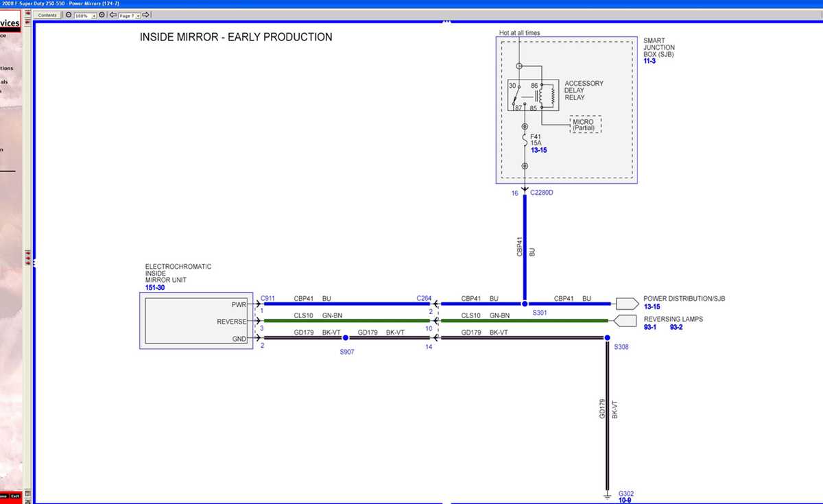The width and height of the screenshot is (823, 504).
Task: Go to next page with right arrow
Action: 147,15
